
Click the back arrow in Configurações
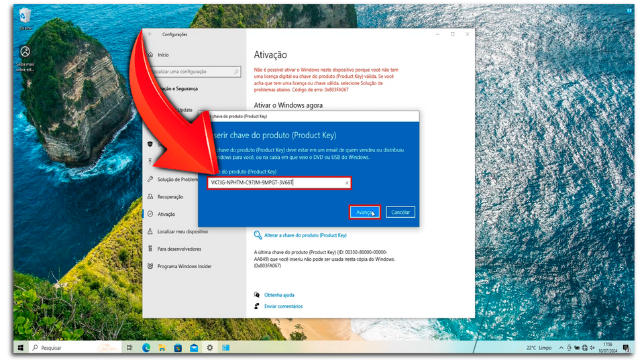tap(150, 34)
